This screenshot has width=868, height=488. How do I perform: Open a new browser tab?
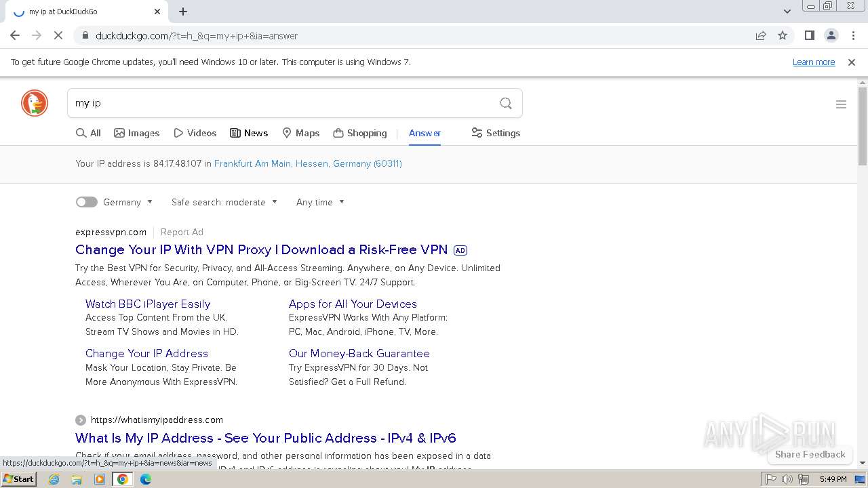pos(183,12)
